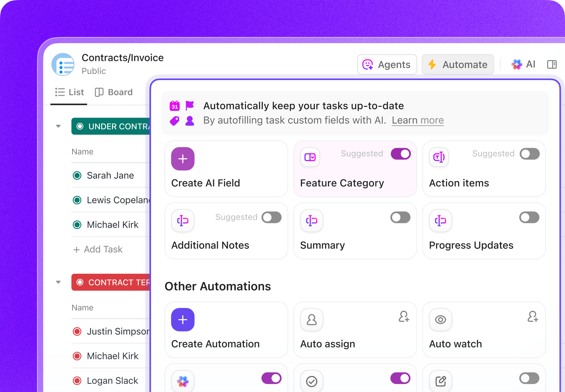
Task: Click the Auto watch eye icon
Action: tap(441, 320)
